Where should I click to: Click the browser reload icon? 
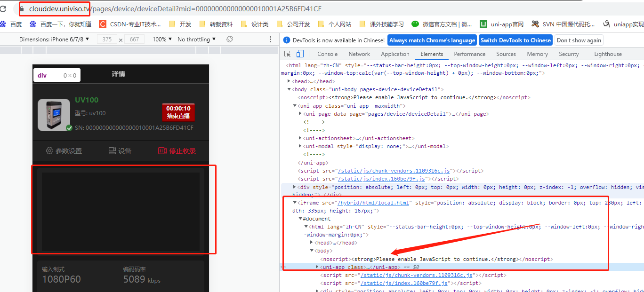click(x=4, y=9)
